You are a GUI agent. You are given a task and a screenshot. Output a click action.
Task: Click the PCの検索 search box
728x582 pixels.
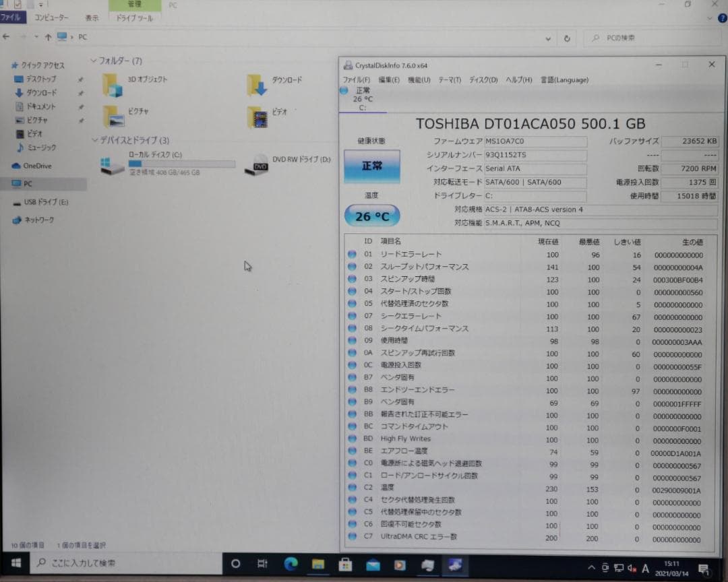point(653,38)
